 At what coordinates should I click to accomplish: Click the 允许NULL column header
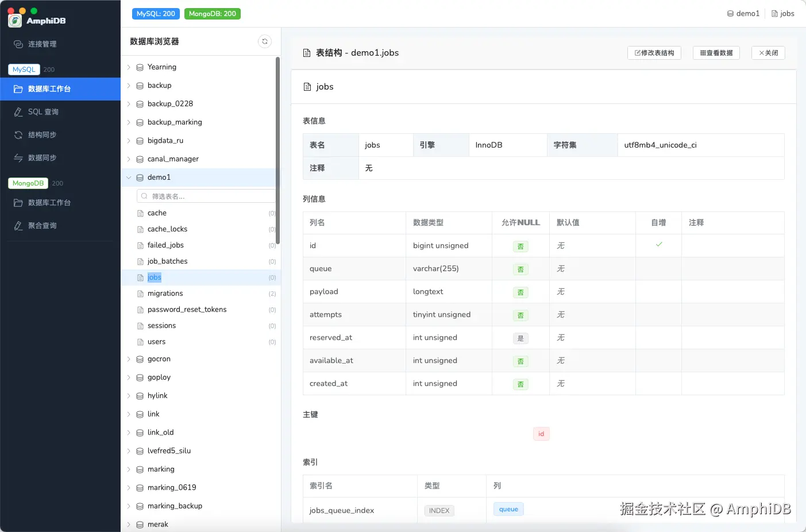[520, 223]
